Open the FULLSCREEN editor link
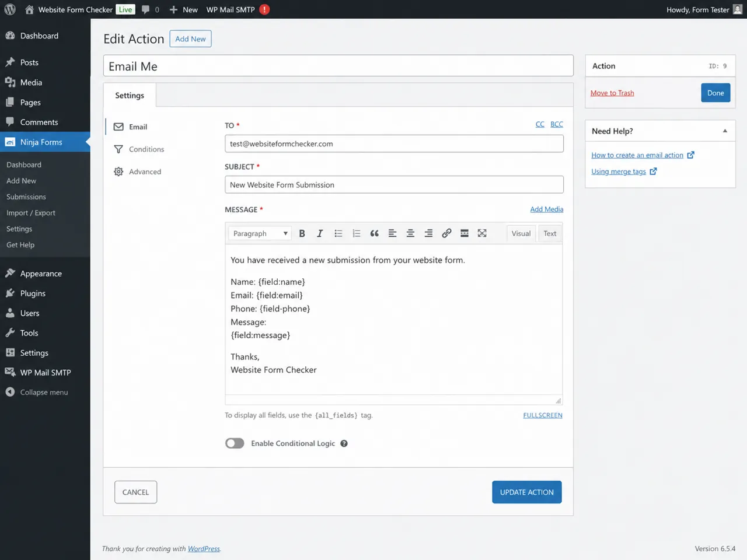The width and height of the screenshot is (747, 560). 543,415
